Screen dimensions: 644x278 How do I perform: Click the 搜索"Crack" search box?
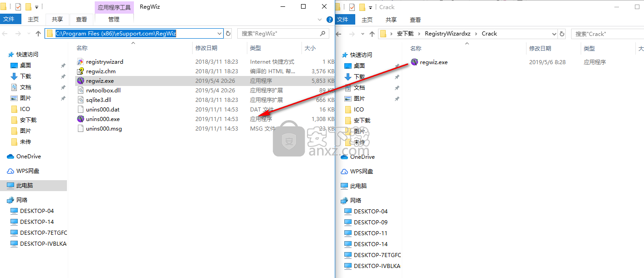608,34
